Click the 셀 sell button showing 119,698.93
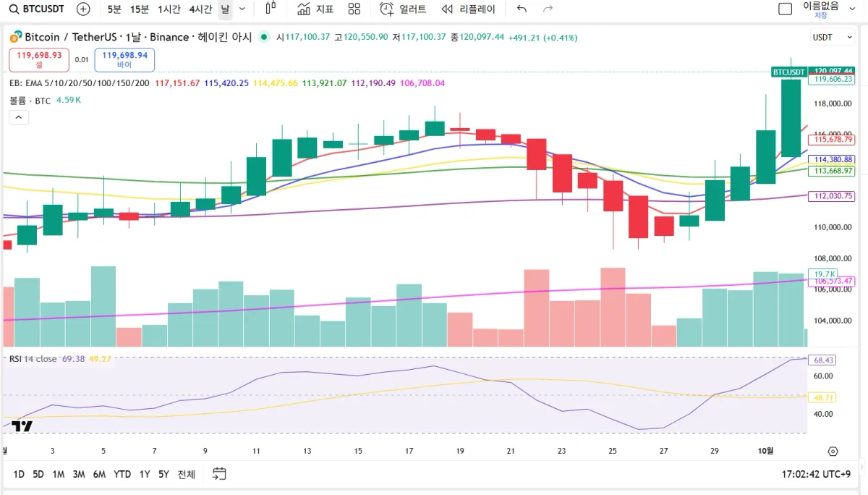This screenshot has height=495, width=868. coord(38,60)
